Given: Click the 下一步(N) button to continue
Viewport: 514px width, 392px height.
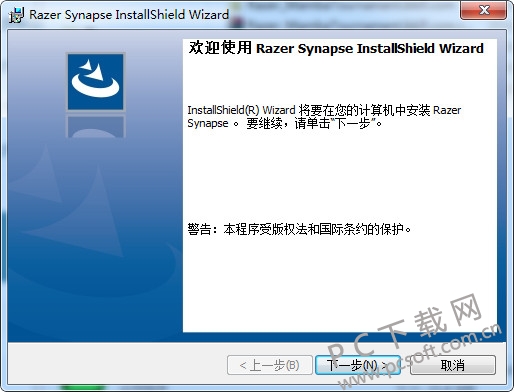Looking at the screenshot, I should pos(358,365).
